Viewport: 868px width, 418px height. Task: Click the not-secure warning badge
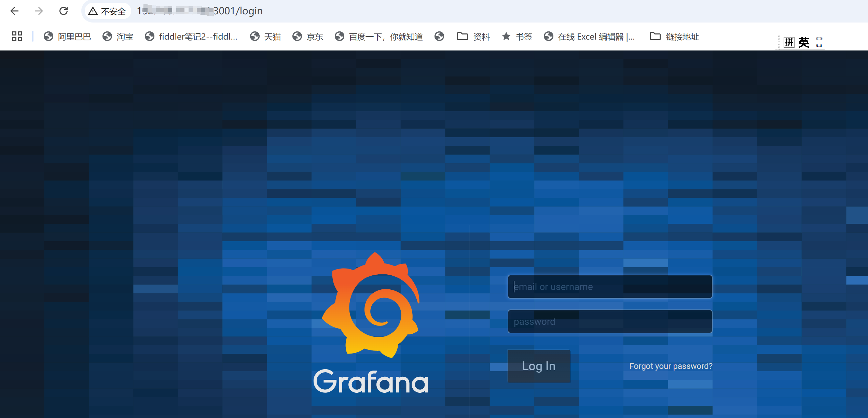coord(107,11)
